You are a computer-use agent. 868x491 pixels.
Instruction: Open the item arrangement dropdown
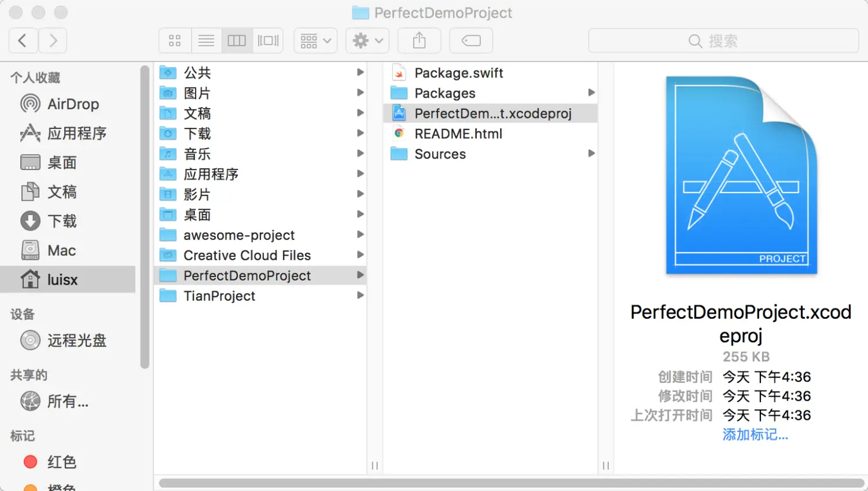click(x=315, y=40)
